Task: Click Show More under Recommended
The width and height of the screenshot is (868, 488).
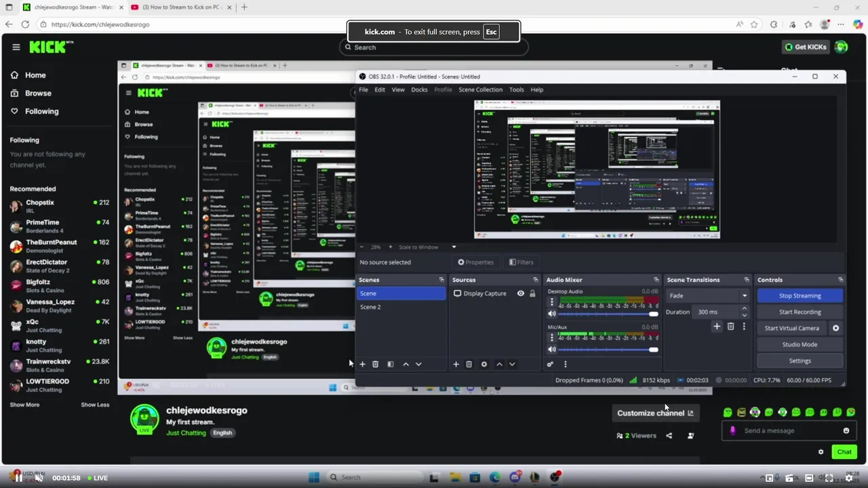Action: (x=24, y=405)
